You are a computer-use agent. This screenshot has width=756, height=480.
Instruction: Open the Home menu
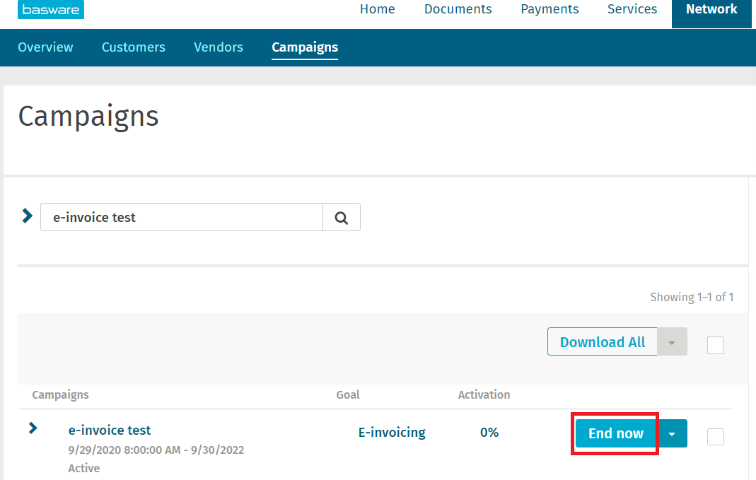coord(377,10)
